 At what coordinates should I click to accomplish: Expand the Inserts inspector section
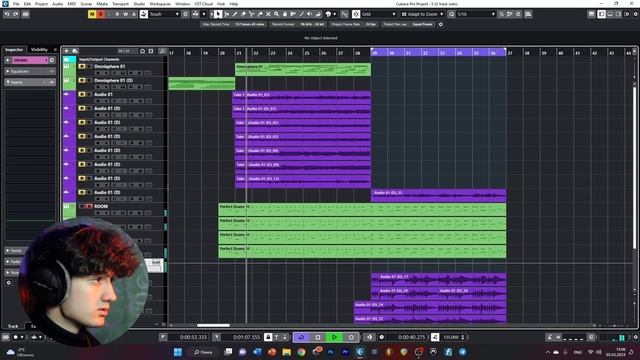point(30,82)
